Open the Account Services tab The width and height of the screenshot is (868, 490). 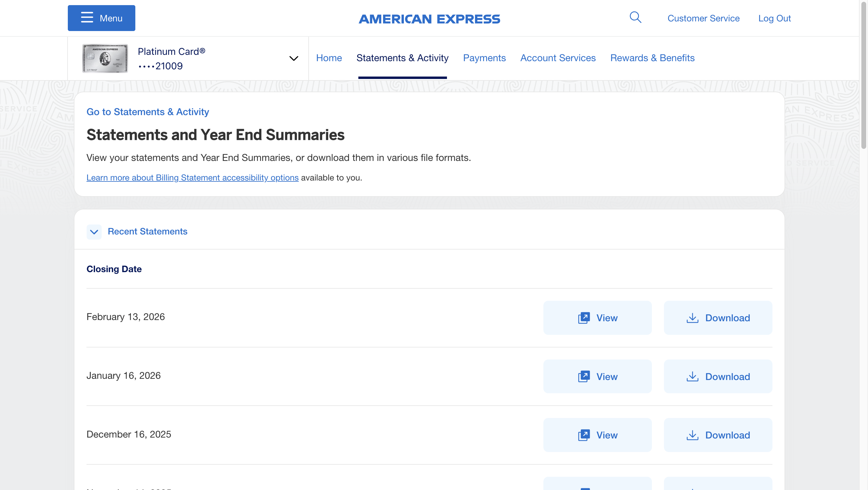(558, 58)
